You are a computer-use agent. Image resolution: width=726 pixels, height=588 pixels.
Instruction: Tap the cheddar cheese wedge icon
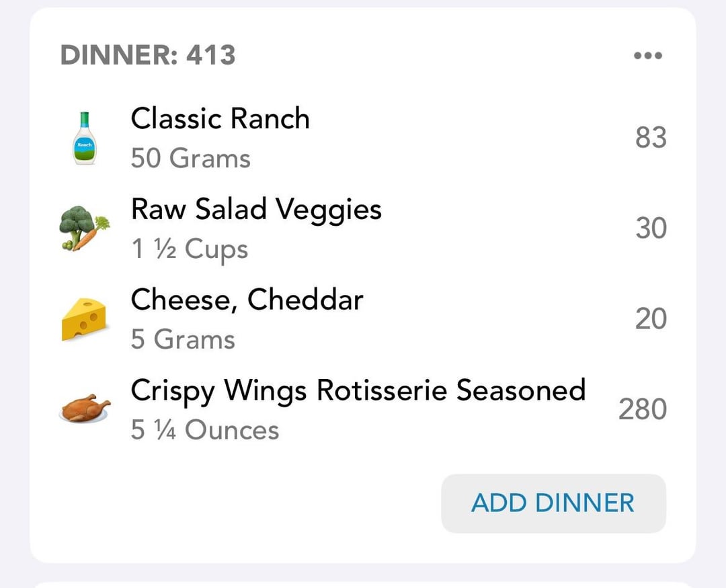(x=84, y=319)
